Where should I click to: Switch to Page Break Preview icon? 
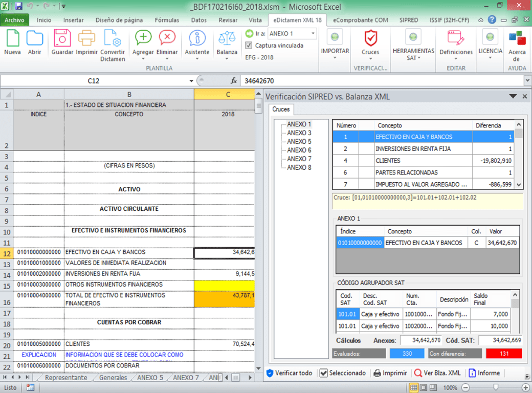click(x=433, y=387)
